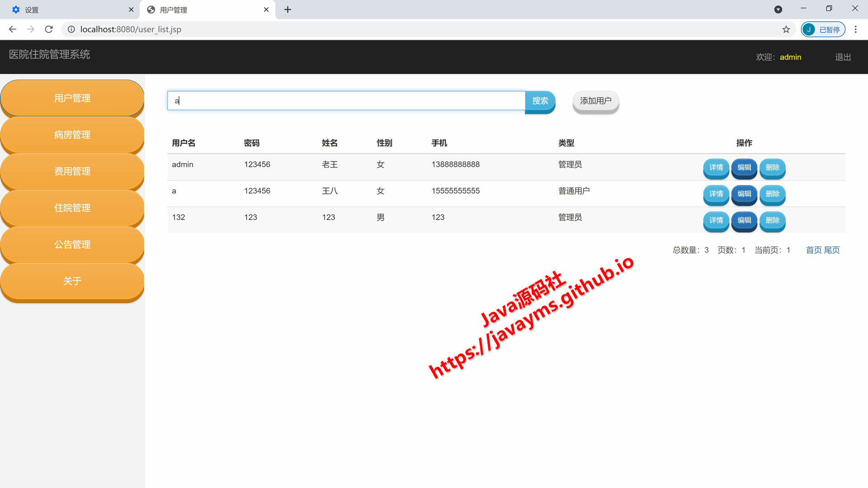Select the name cell 老王
The height and width of the screenshot is (488, 868).
point(330,164)
